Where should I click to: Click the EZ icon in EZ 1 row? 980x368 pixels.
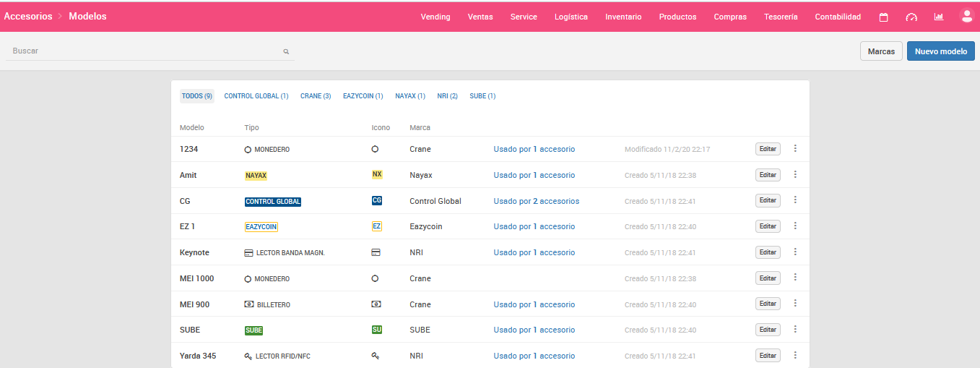pyautogui.click(x=377, y=226)
